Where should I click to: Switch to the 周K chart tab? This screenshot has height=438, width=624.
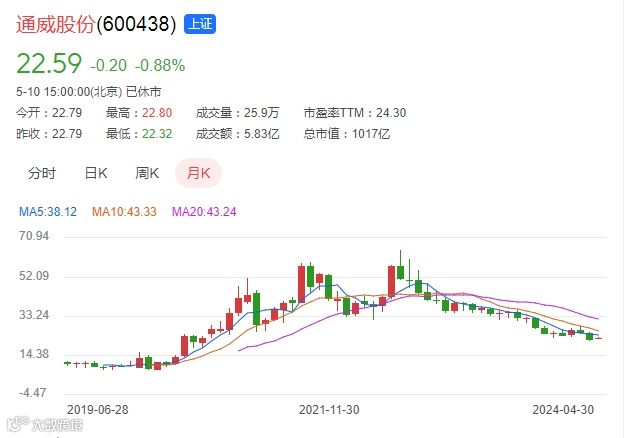tap(147, 173)
